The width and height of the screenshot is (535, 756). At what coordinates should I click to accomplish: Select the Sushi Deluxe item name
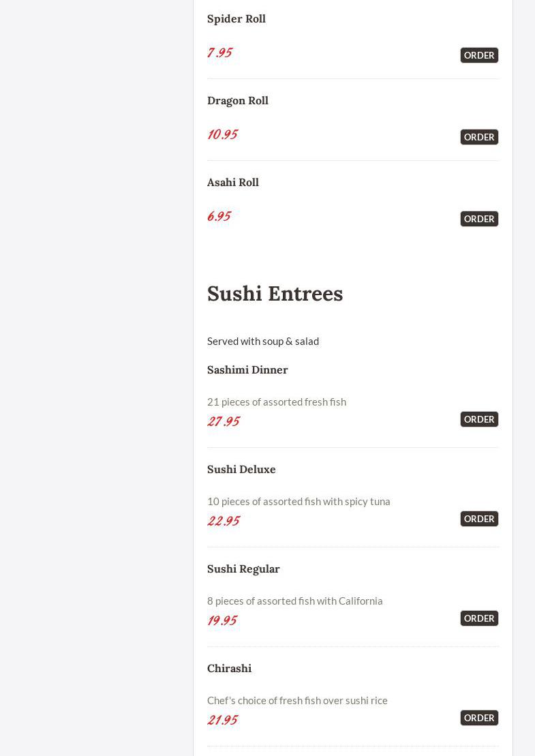pyautogui.click(x=241, y=469)
